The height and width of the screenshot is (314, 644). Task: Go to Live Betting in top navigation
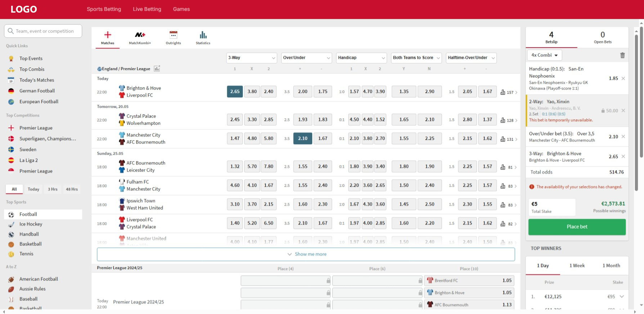click(147, 9)
